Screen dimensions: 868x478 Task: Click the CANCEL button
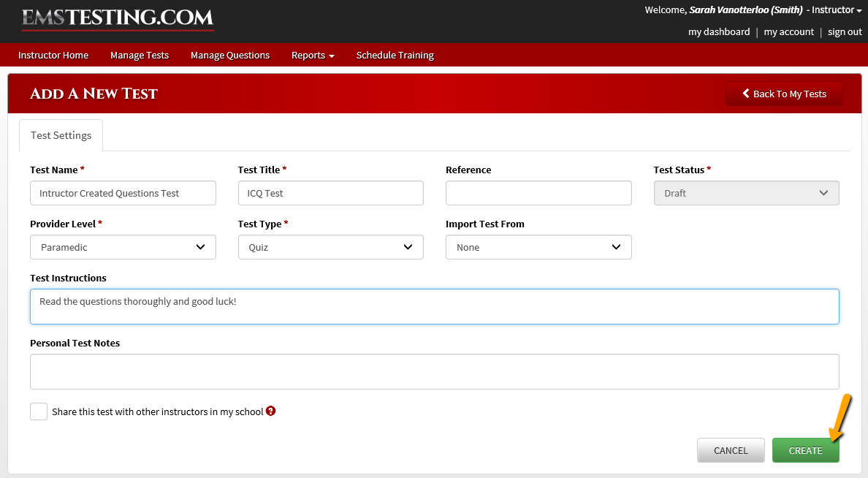coord(731,450)
